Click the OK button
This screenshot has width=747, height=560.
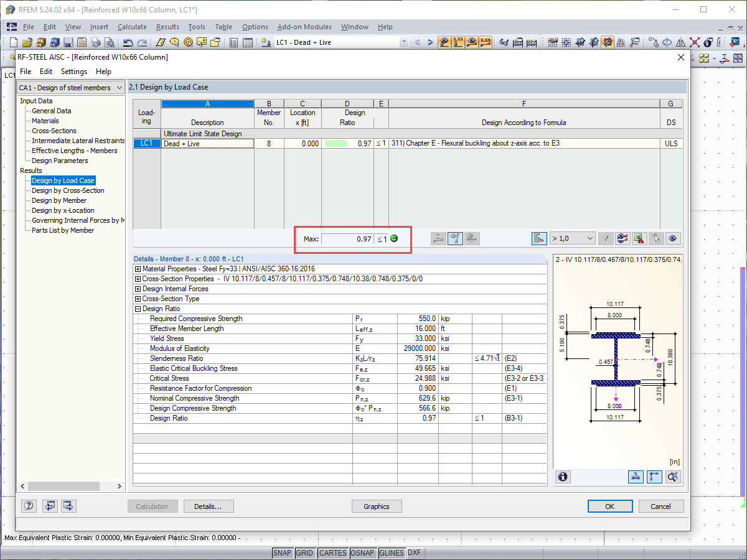point(610,506)
